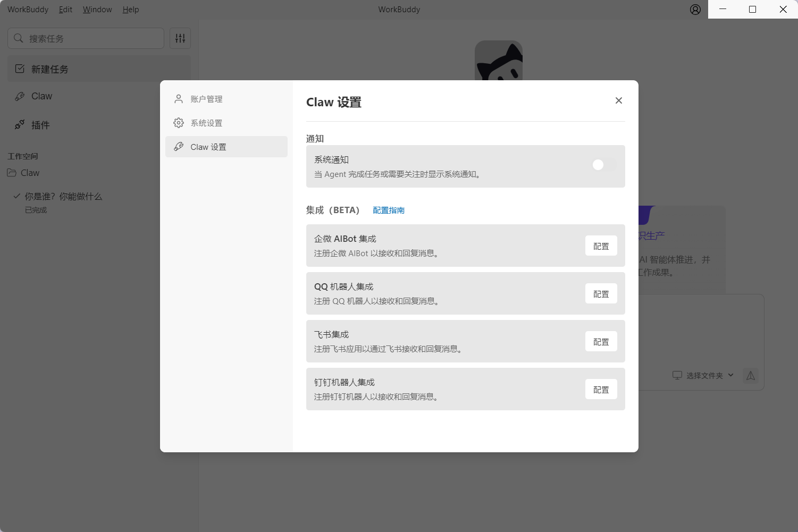Click the 已完成 status text

coord(36,210)
